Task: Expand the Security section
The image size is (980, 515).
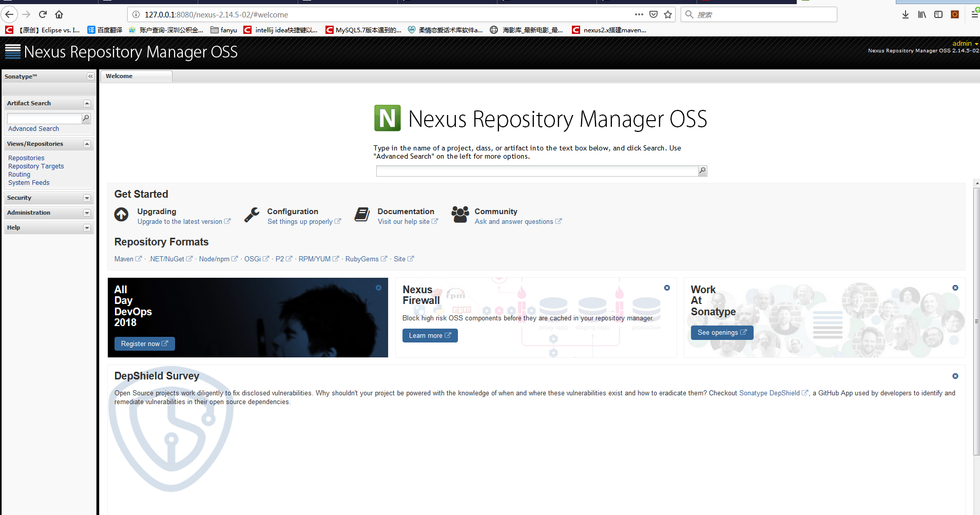Action: pos(87,198)
